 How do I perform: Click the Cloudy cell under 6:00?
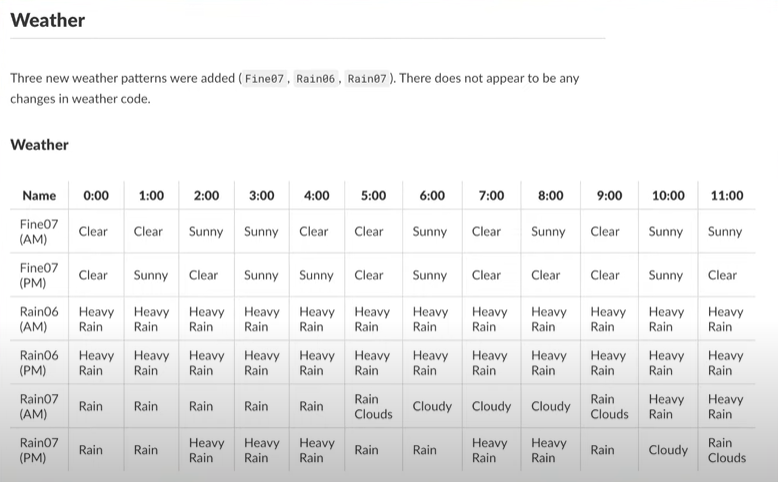point(432,406)
